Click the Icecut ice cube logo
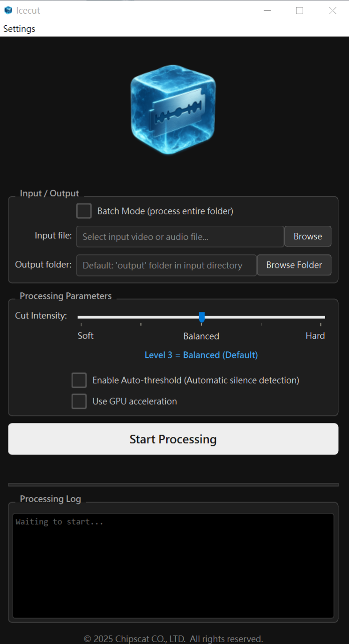 pyautogui.click(x=173, y=111)
